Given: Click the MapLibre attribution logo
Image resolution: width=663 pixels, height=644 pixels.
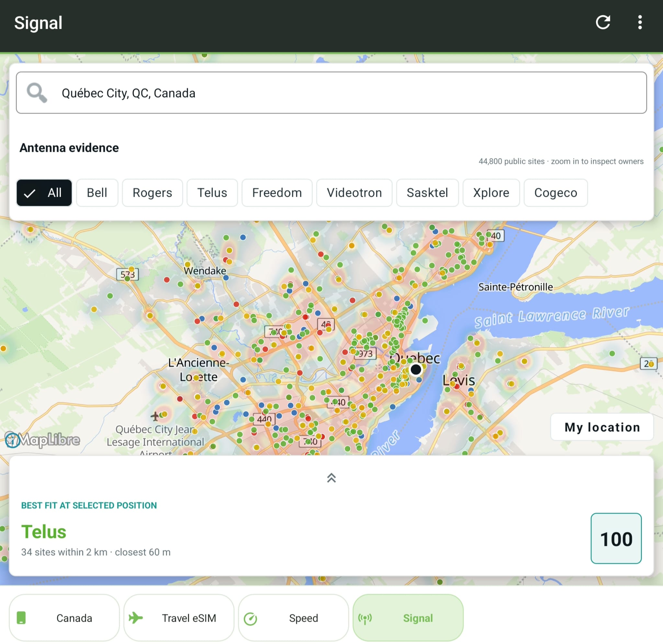Looking at the screenshot, I should tap(43, 440).
